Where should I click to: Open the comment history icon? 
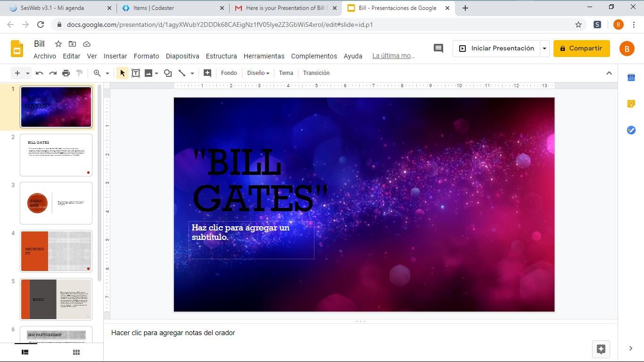(438, 48)
